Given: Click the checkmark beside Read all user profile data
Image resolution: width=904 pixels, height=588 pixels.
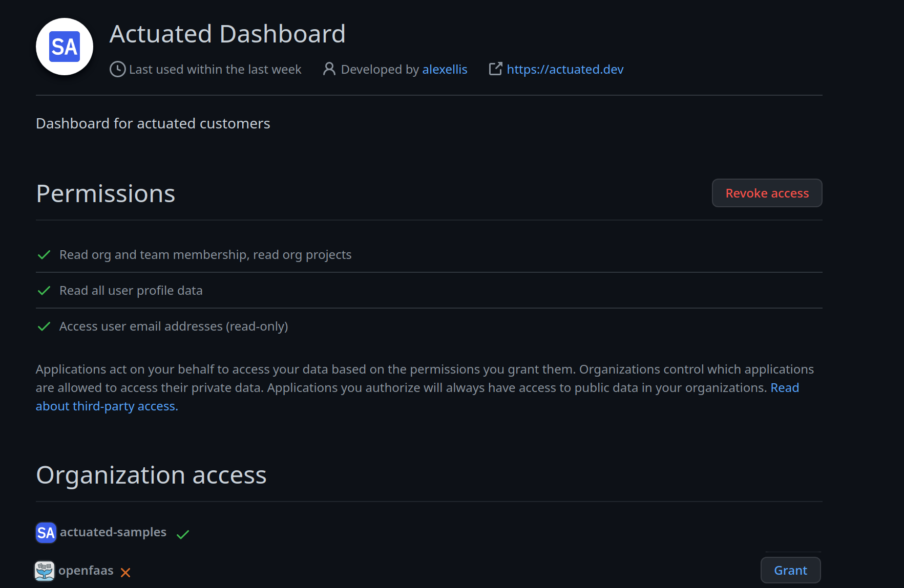Looking at the screenshot, I should click(44, 291).
